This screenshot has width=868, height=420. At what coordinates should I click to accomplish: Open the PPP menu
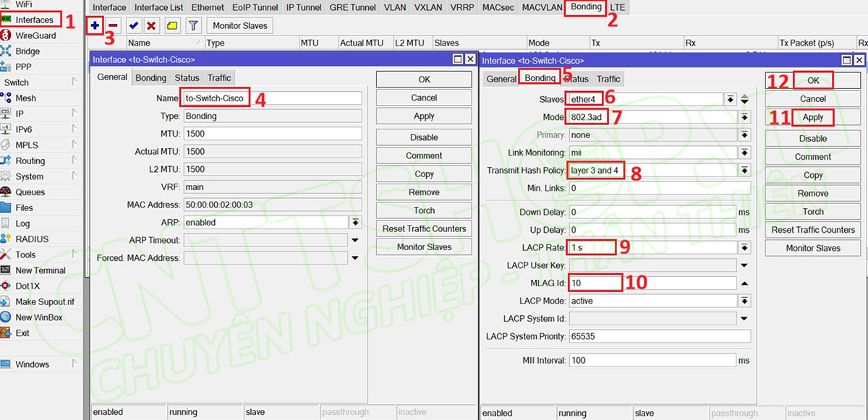coord(23,67)
